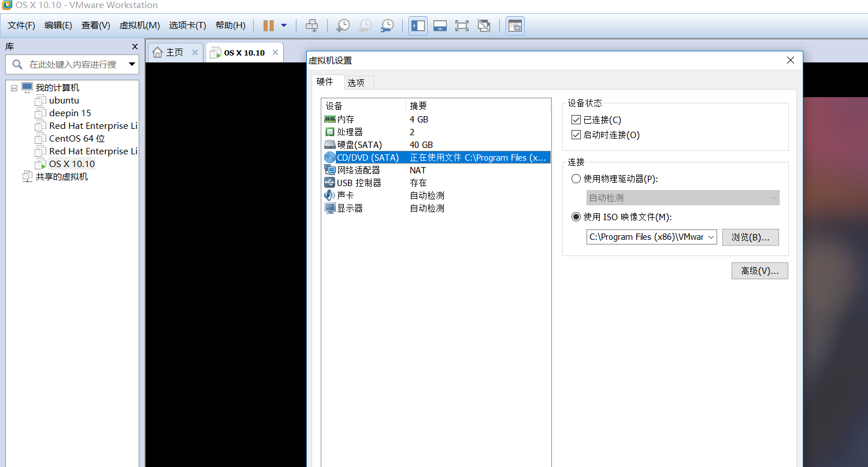Select 共享的虚拟机 in the library

(62, 177)
